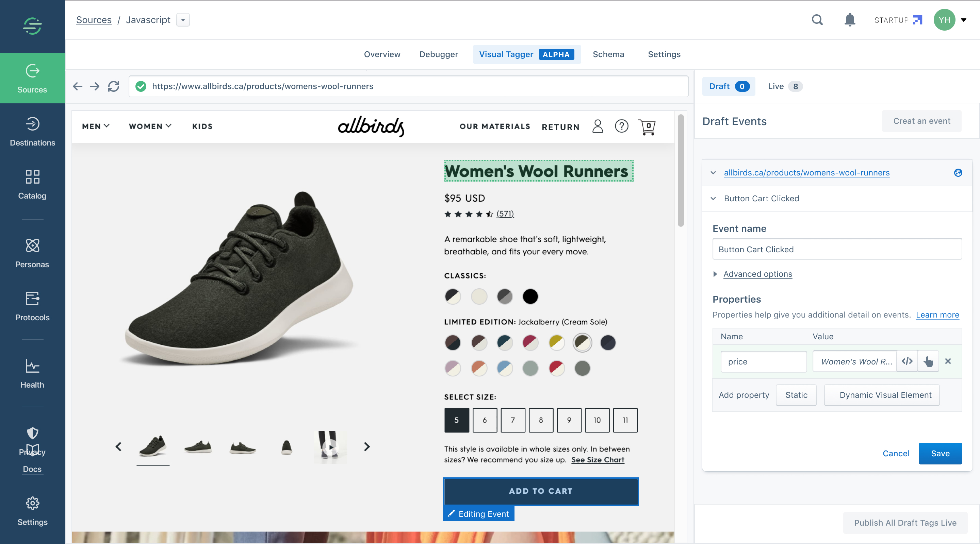Open Catalog in the sidebar
The image size is (980, 544).
coord(32,185)
